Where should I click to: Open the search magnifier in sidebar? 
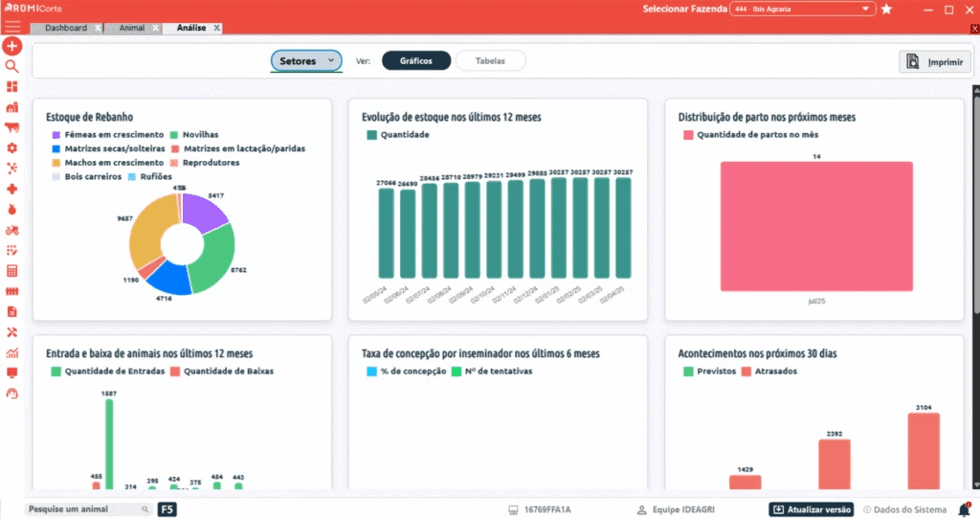pos(11,66)
